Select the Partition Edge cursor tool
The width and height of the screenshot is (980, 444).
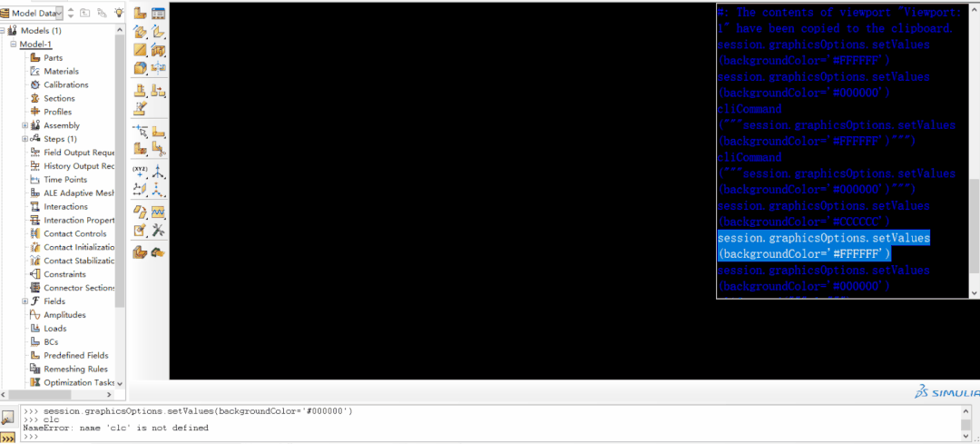click(x=141, y=132)
